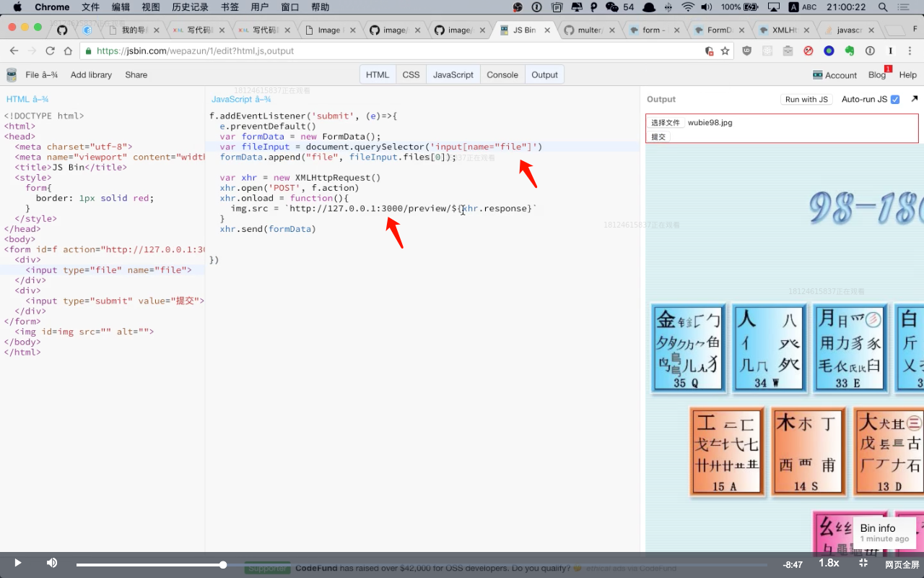924x578 pixels.
Task: Switch to the FormD tab
Action: [x=720, y=30]
